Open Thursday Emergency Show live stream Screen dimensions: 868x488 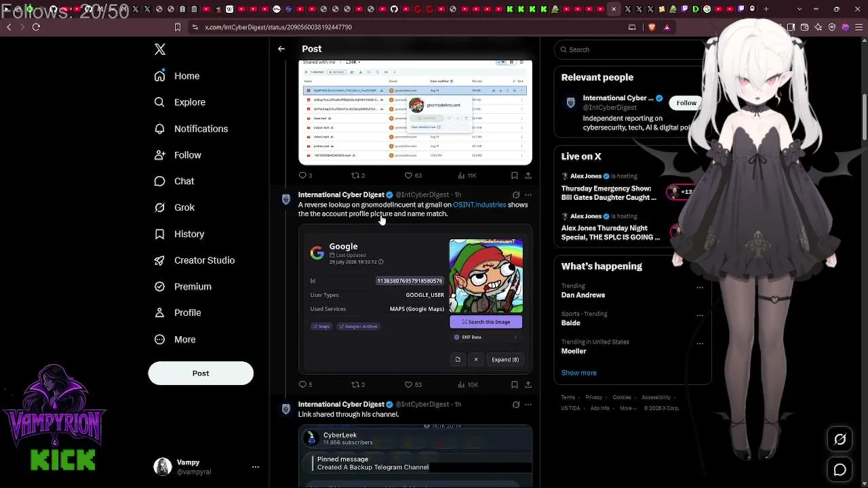tap(609, 193)
